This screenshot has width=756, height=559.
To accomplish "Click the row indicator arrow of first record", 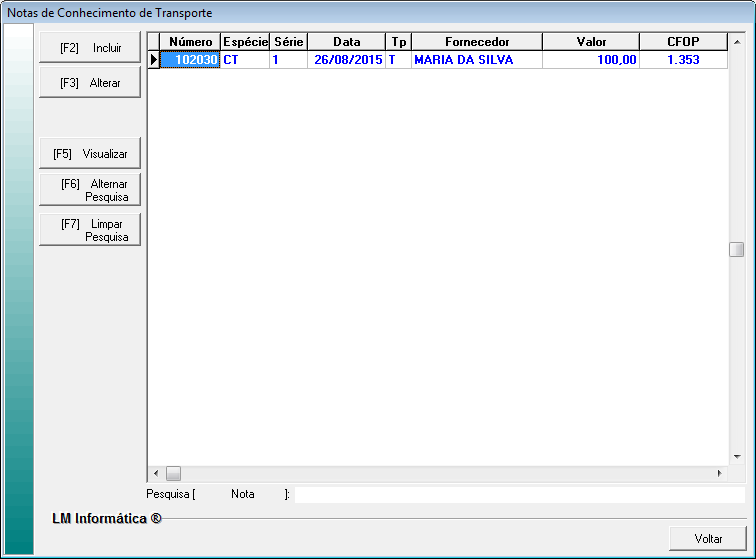I will [154, 60].
